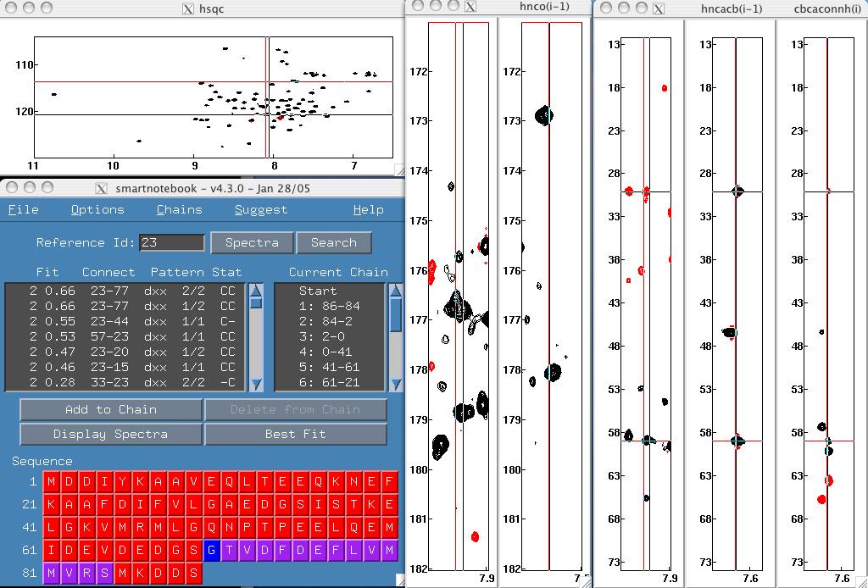Click the X11 icon in smartnotebook title bar

coord(101,189)
